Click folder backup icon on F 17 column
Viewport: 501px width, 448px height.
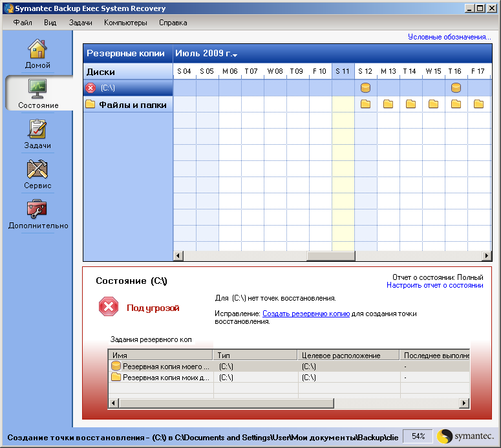478,104
